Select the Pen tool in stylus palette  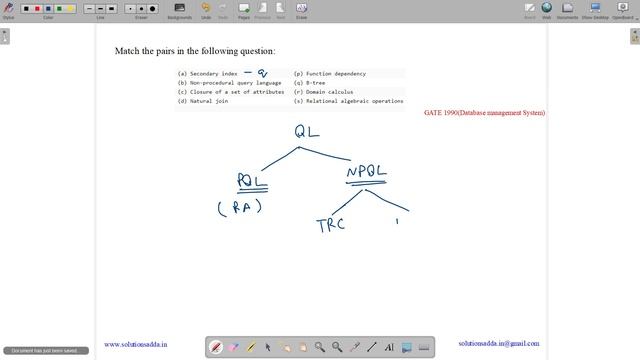(216, 347)
